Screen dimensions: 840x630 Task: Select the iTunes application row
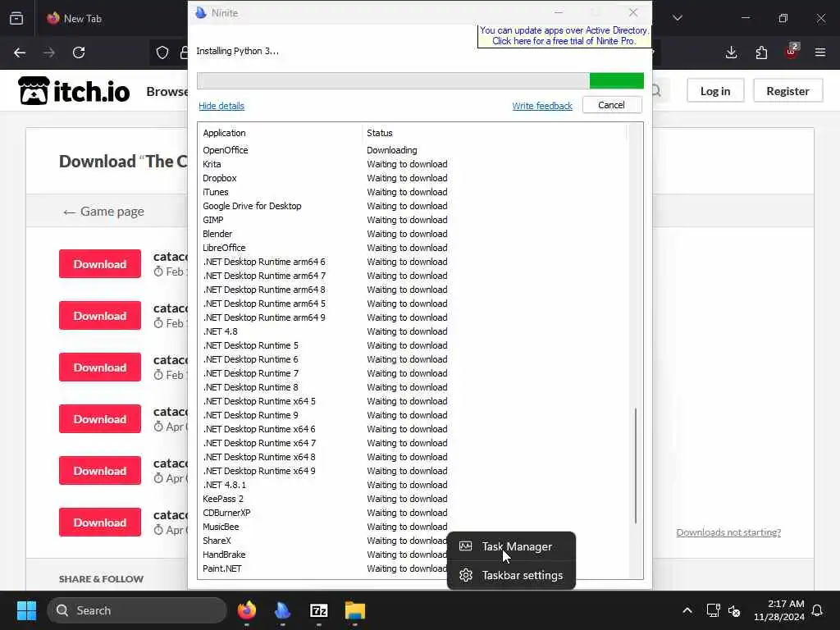click(x=413, y=192)
